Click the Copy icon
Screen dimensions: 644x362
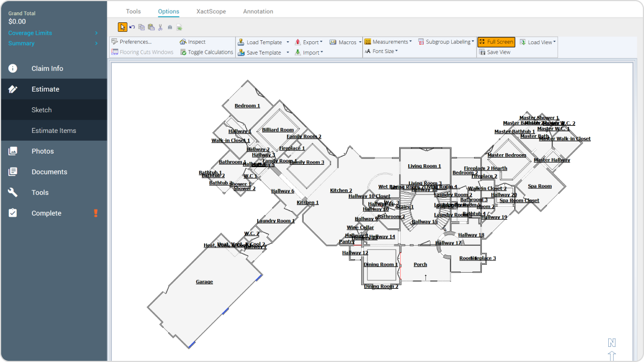141,26
